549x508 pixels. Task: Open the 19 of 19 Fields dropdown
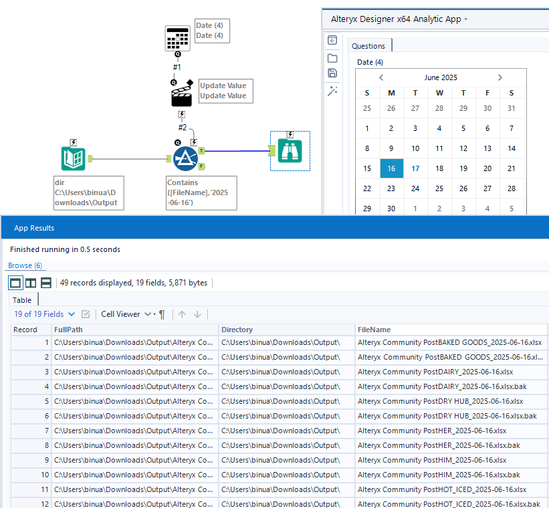pos(44,314)
